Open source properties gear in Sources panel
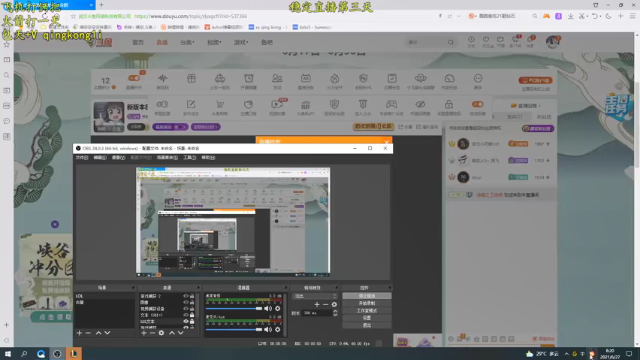The image size is (640, 360). [162, 333]
